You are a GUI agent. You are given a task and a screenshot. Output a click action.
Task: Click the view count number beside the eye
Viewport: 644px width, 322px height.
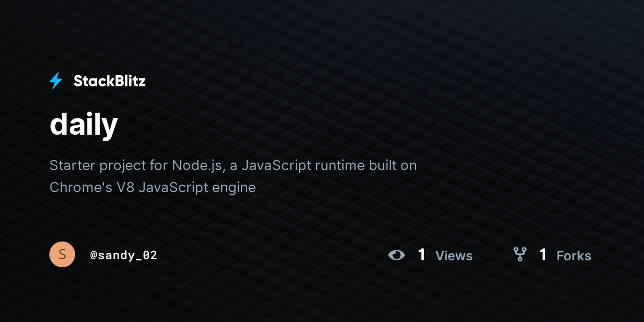[x=422, y=255]
